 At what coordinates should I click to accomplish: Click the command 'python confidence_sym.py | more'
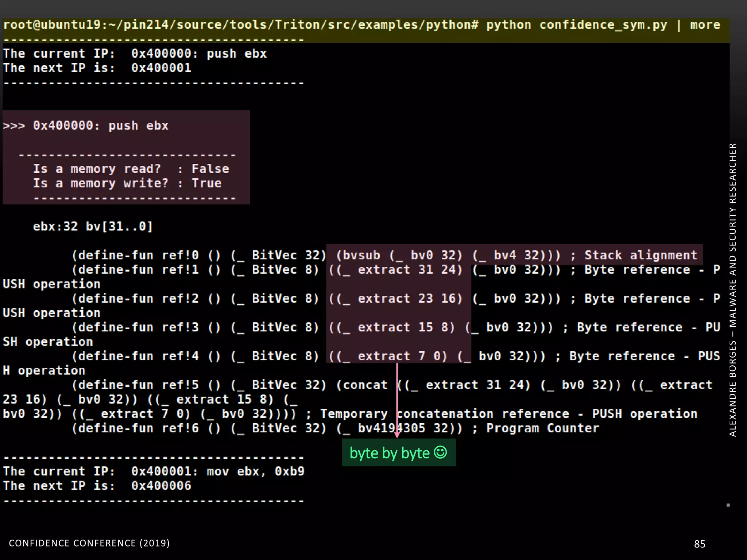(x=603, y=25)
